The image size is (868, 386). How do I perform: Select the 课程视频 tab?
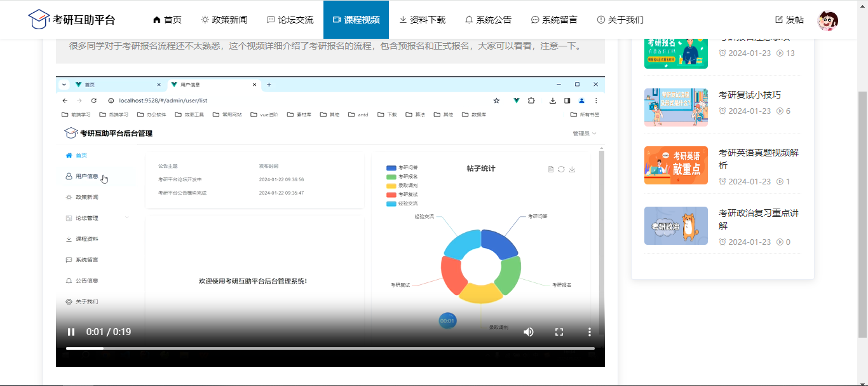[356, 20]
